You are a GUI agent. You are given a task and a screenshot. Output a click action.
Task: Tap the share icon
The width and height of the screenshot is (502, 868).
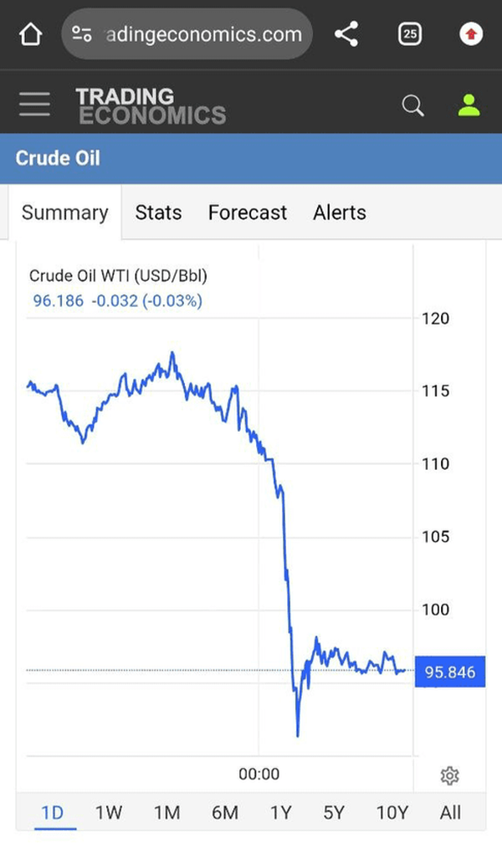[x=346, y=34]
